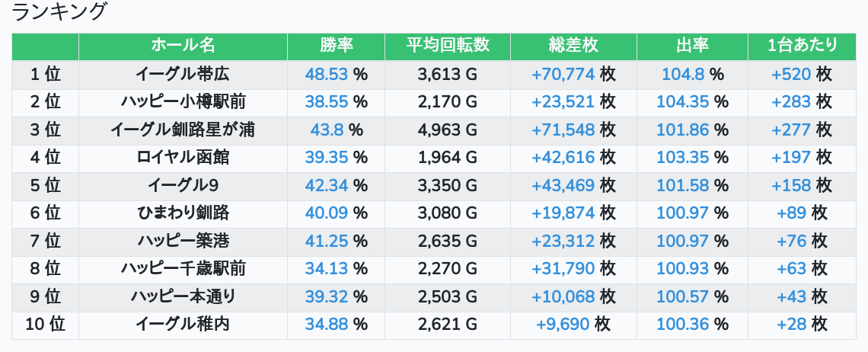Click the ホール名 column header

pyautogui.click(x=183, y=46)
